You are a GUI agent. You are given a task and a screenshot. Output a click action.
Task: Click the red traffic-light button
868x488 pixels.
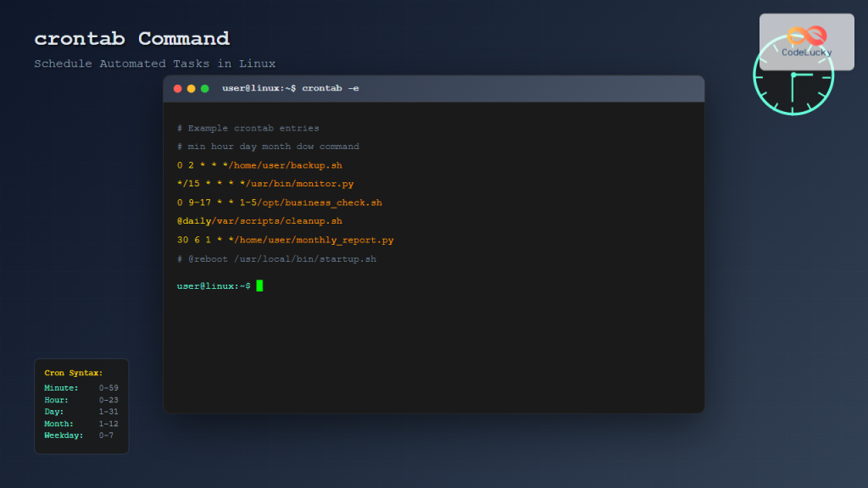pyautogui.click(x=176, y=87)
